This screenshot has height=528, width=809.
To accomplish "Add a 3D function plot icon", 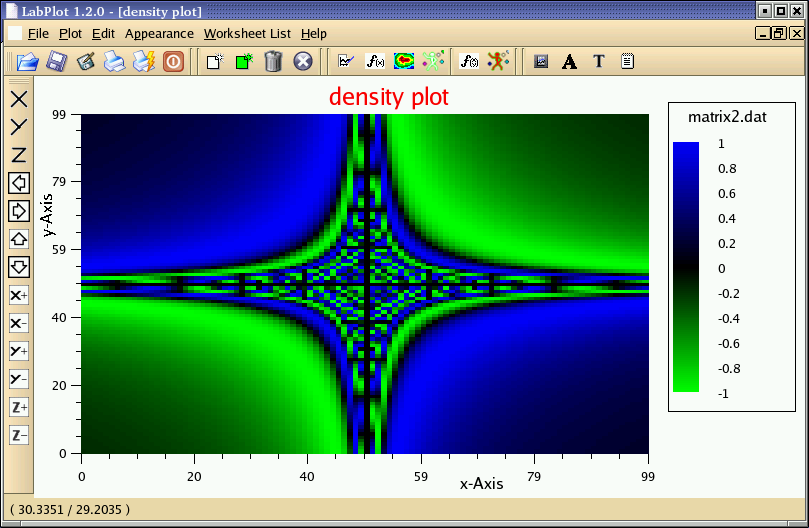I will [x=469, y=61].
